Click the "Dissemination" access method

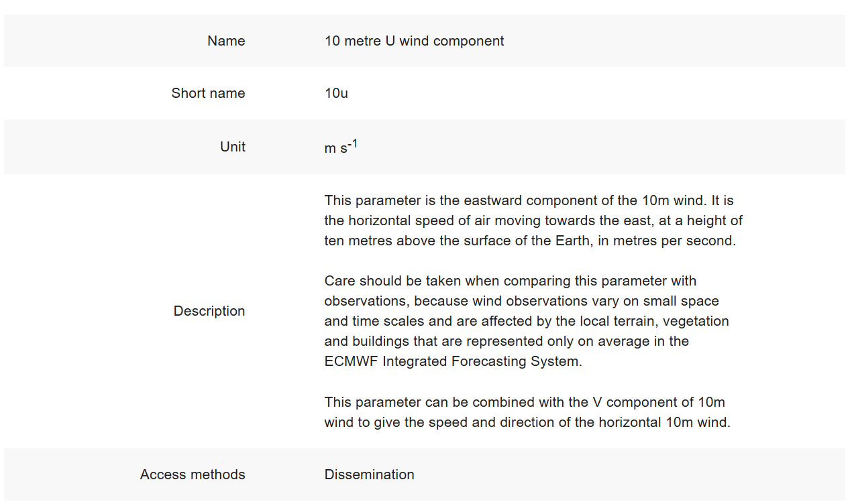tap(369, 475)
